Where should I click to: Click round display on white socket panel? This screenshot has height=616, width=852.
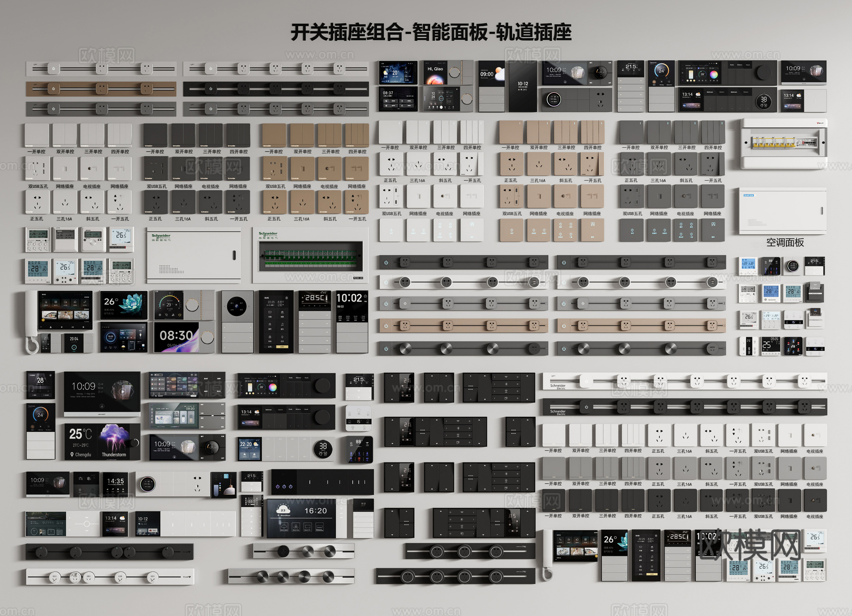tap(147, 484)
